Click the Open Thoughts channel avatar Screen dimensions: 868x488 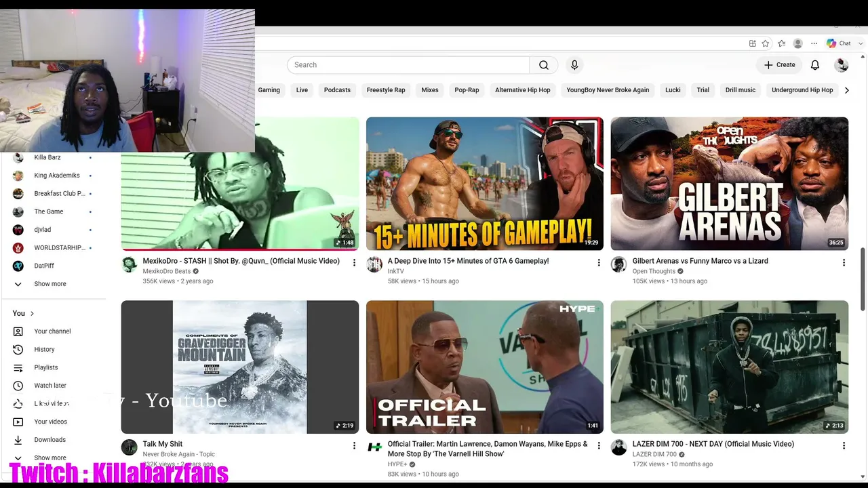click(618, 264)
